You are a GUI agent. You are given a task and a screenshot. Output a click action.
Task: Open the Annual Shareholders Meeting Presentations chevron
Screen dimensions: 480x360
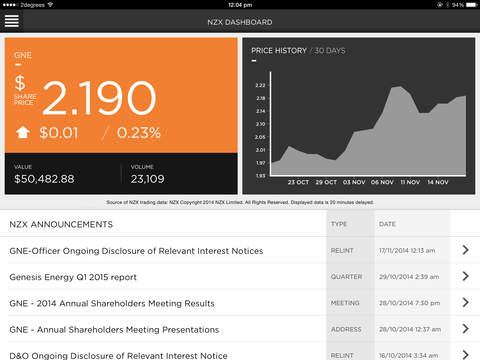click(x=466, y=329)
